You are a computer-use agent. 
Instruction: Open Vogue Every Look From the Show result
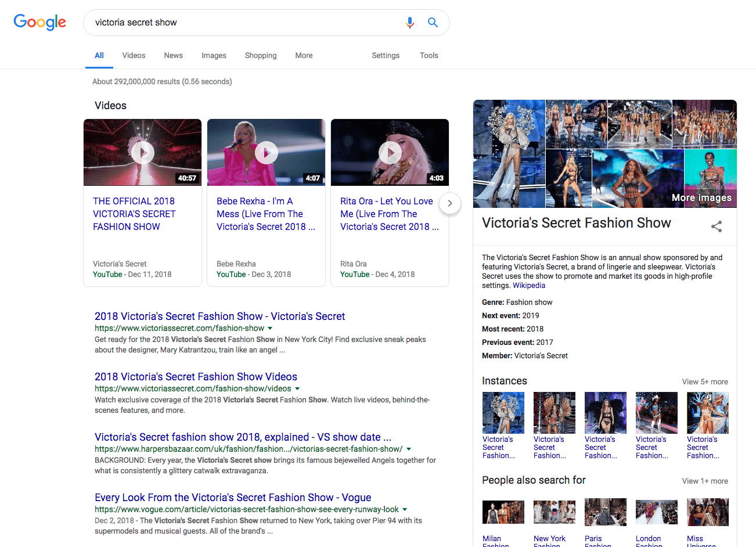coord(233,498)
